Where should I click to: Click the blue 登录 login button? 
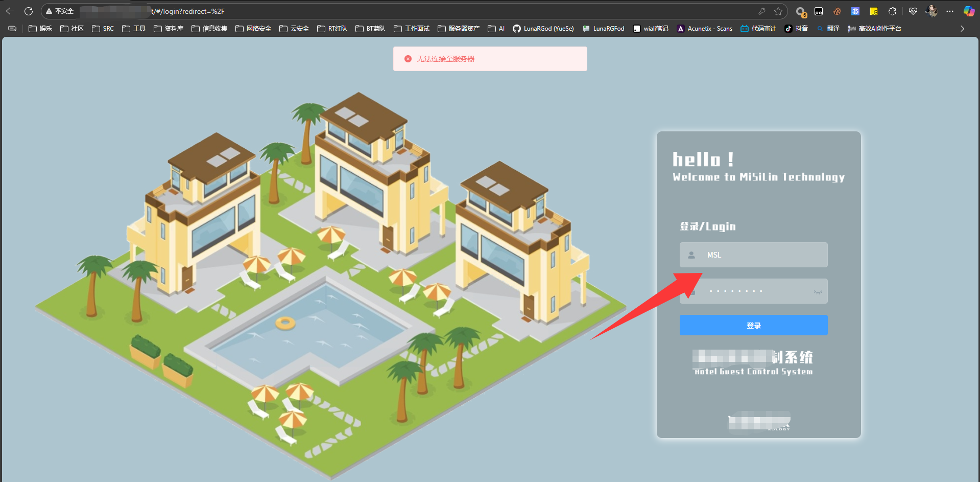tap(754, 325)
